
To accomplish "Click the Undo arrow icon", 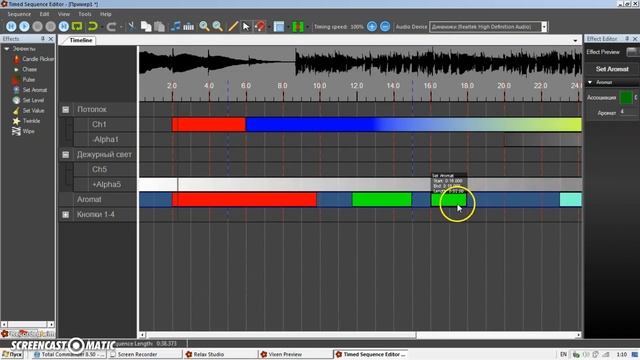I will pyautogui.click(x=93, y=27).
